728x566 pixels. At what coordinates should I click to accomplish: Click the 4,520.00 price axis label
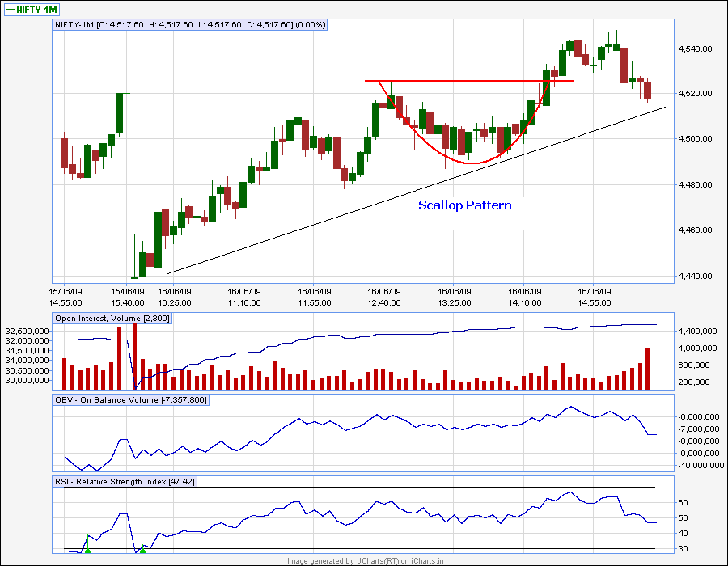click(x=695, y=94)
